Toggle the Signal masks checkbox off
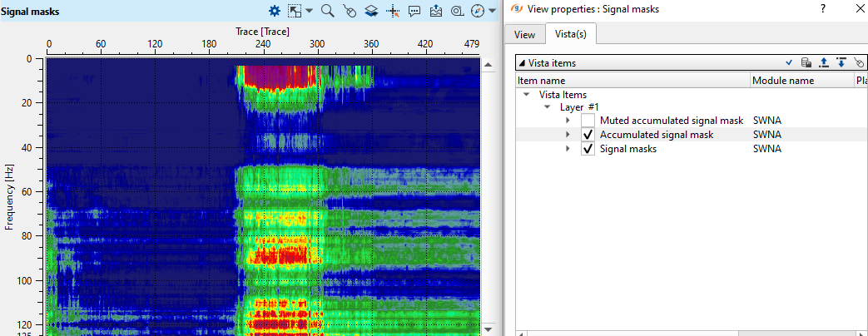The height and width of the screenshot is (336, 868). point(588,149)
